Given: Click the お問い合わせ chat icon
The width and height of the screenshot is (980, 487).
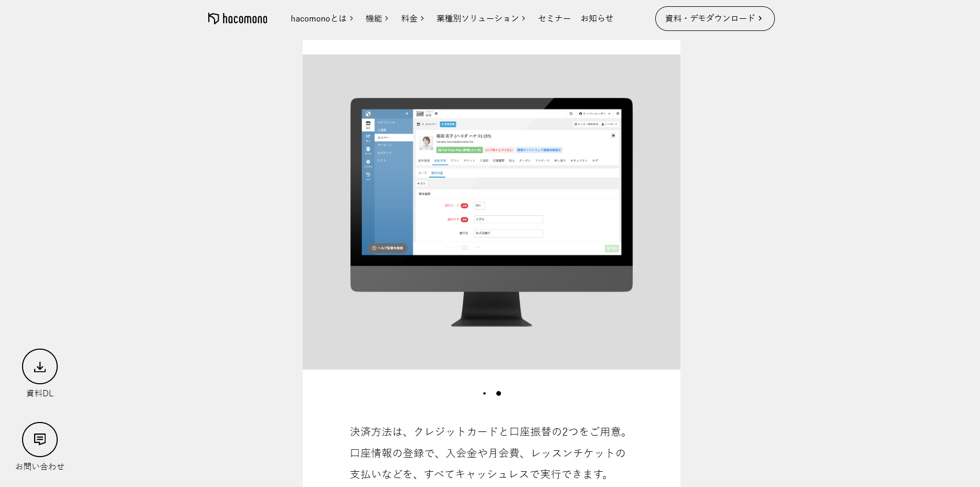Looking at the screenshot, I should coord(40,439).
